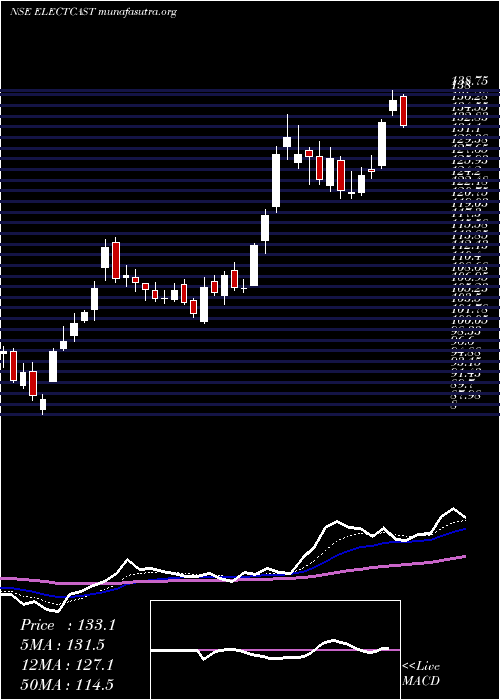Screen dimensions: 500x700
Task: Click the 138.75 top price label
Action: 469,81
